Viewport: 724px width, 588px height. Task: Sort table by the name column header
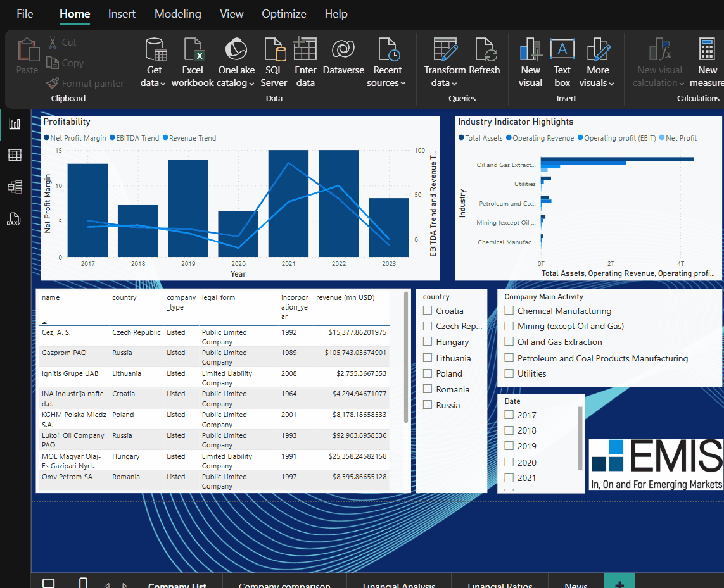51,297
